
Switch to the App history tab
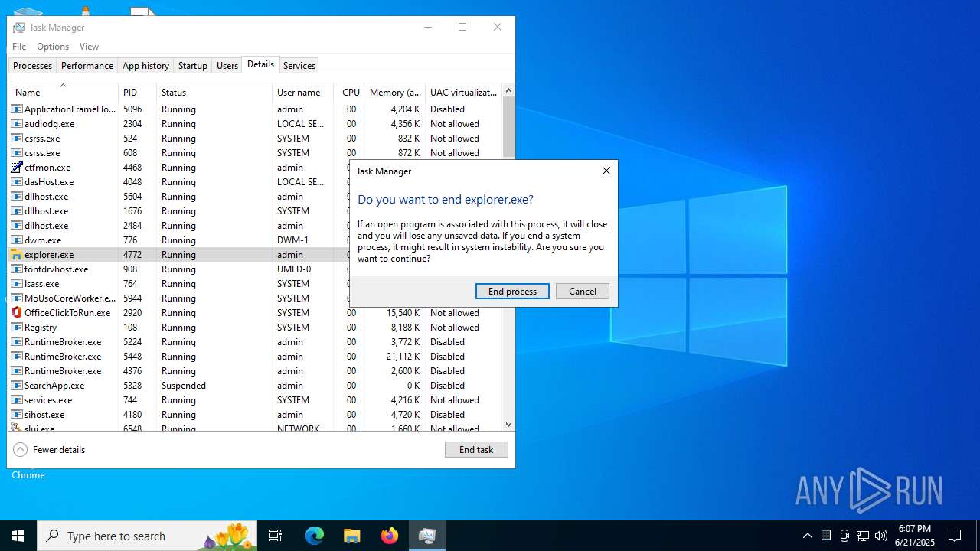point(145,66)
